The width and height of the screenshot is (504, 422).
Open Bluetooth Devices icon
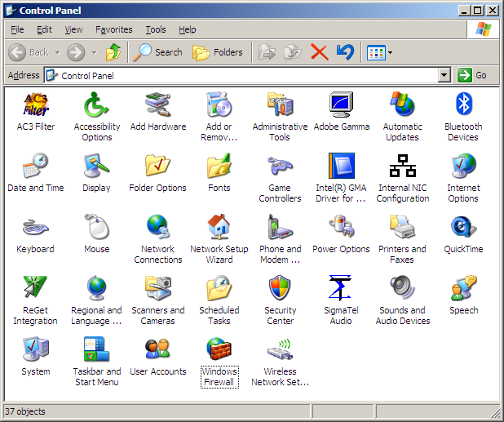click(x=463, y=104)
